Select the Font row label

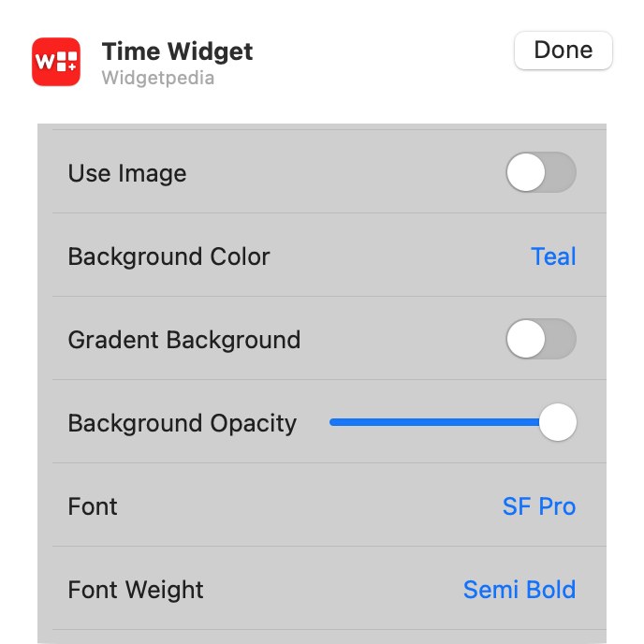click(x=93, y=506)
